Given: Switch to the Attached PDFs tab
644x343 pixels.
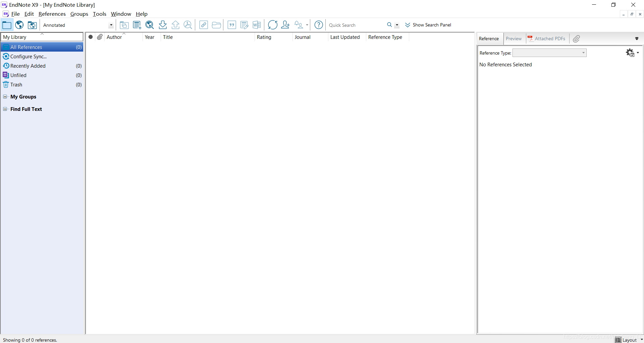Looking at the screenshot, I should coord(547,39).
